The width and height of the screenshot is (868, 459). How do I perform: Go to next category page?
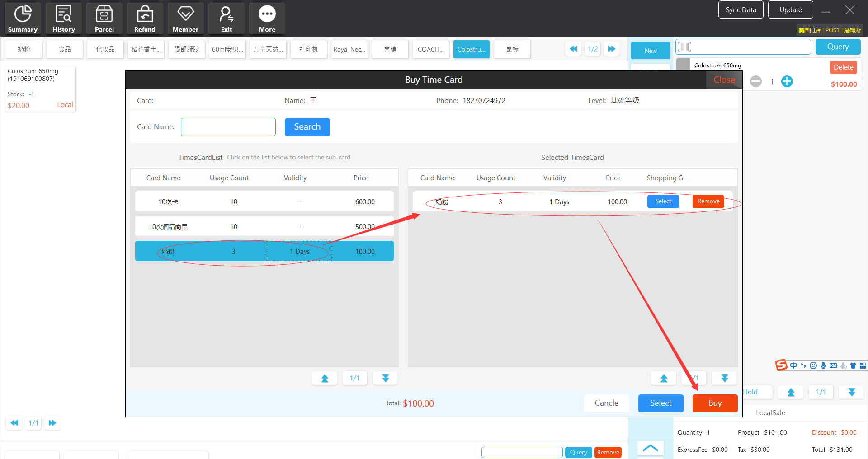pyautogui.click(x=612, y=49)
